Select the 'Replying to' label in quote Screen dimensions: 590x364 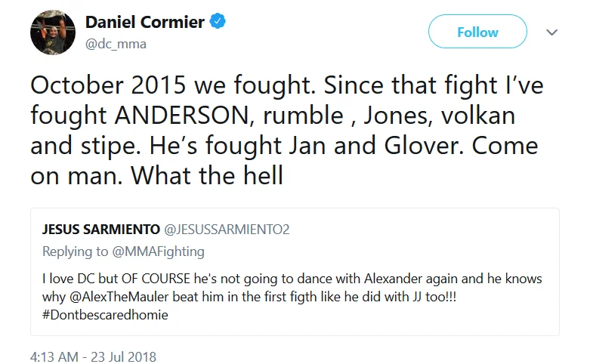[x=73, y=251]
